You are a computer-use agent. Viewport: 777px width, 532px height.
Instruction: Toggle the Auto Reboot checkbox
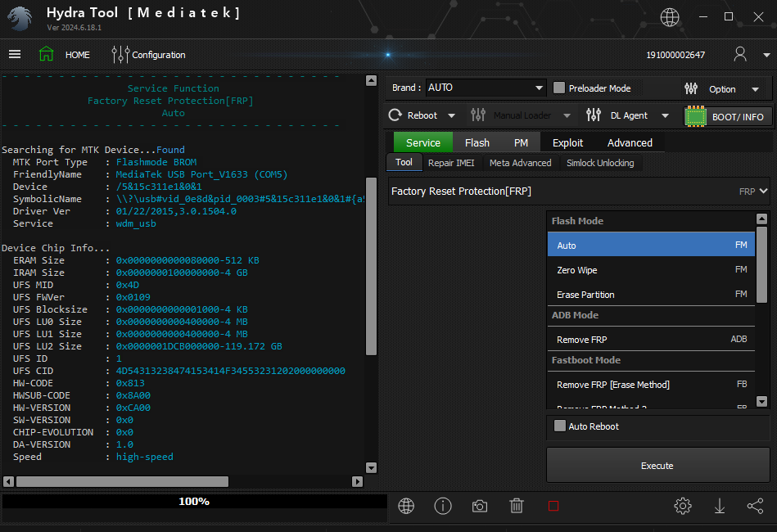tap(559, 426)
